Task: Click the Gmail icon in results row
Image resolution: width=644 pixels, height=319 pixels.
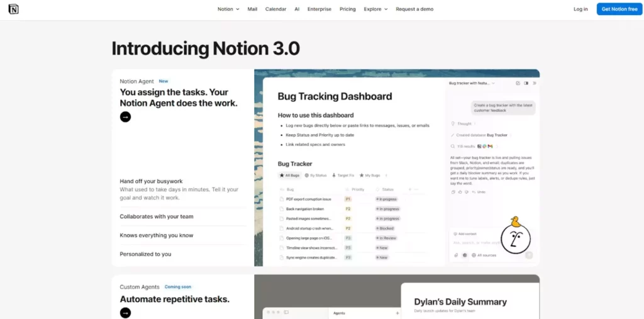Action: [491, 146]
